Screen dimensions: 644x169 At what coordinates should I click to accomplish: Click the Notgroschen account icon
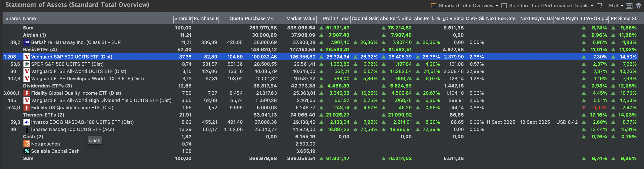click(x=27, y=144)
